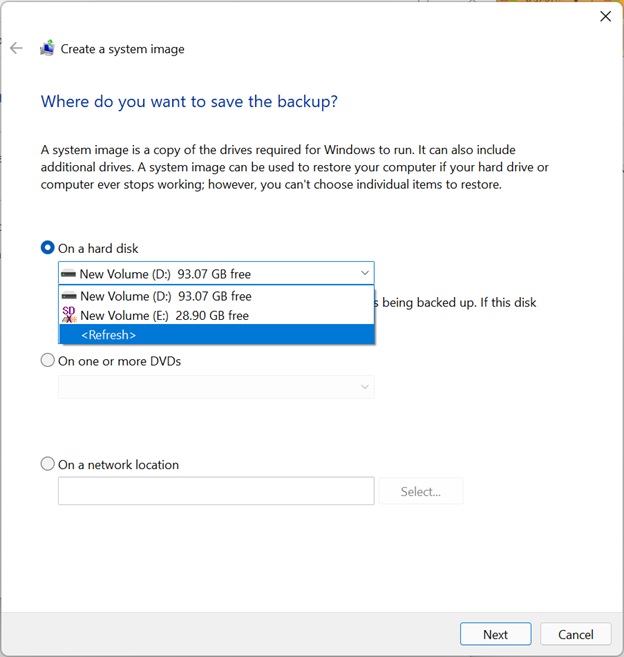Click the drive icon beside New Volume (D:) in list
Image resolution: width=624 pixels, height=657 pixels.
[x=69, y=296]
